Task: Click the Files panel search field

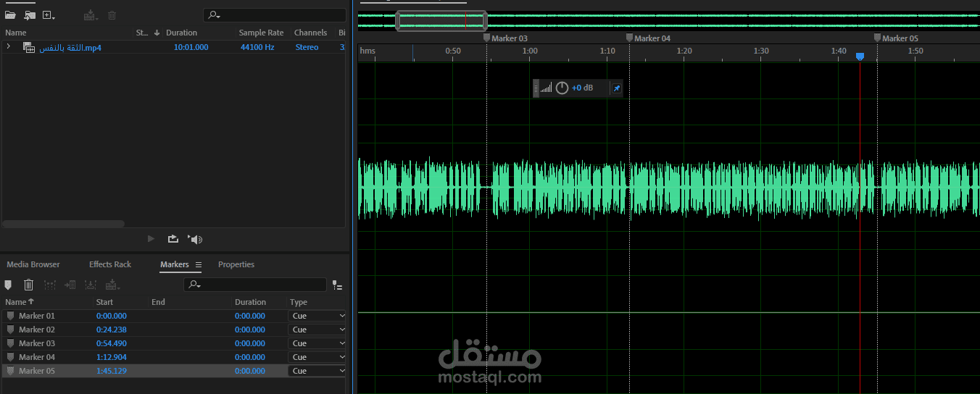Action: tap(275, 15)
